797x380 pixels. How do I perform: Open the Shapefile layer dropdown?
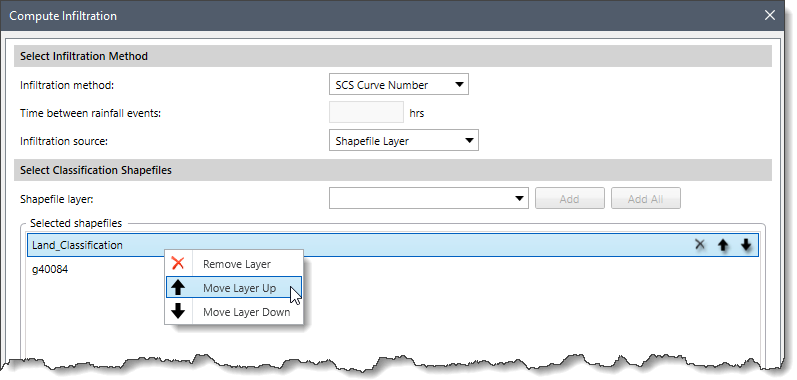tap(429, 198)
